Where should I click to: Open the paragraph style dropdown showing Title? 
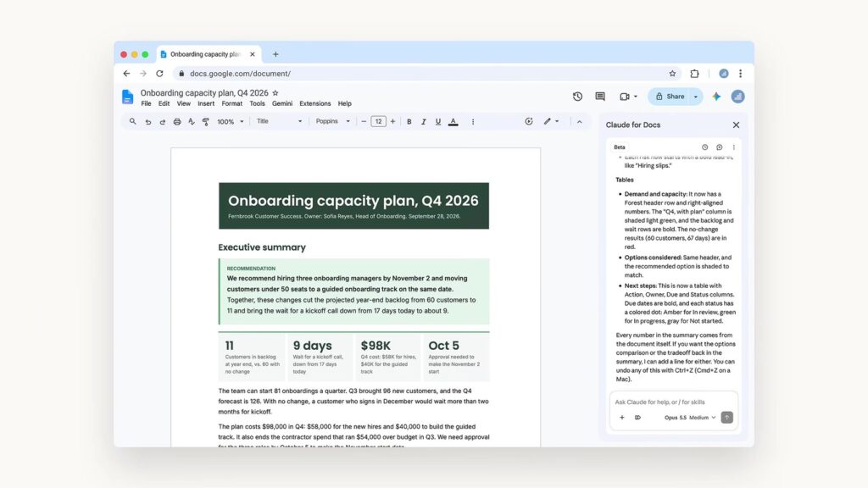point(279,121)
